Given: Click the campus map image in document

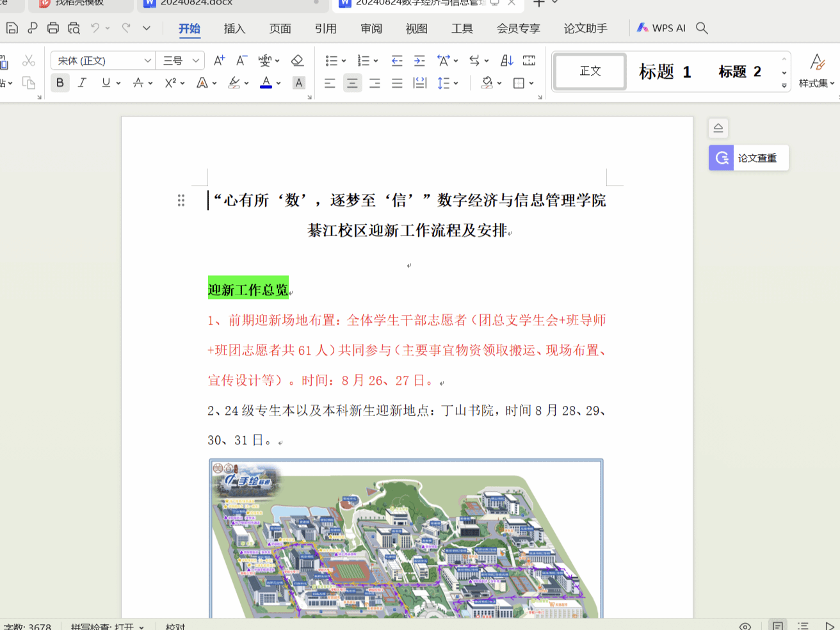Looking at the screenshot, I should coord(406,538).
